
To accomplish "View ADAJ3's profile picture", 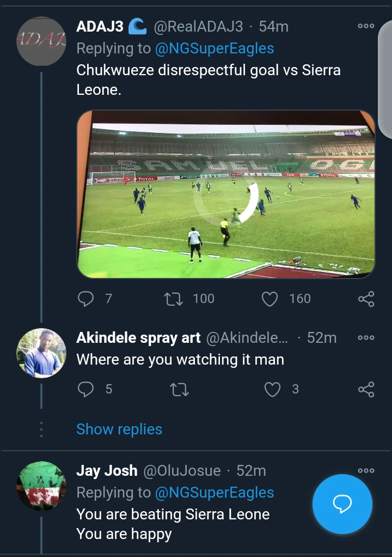I will 41,41.
